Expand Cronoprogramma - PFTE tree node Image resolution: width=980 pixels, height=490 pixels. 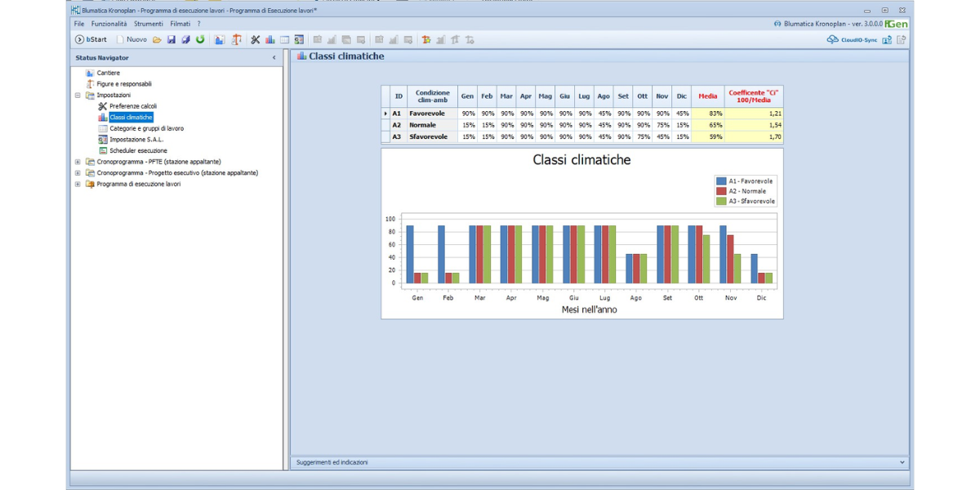[78, 162]
